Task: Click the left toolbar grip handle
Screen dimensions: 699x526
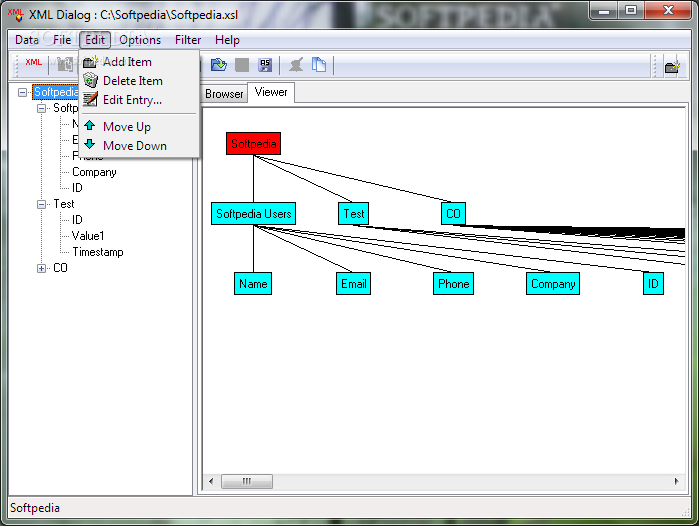Action: 17,66
